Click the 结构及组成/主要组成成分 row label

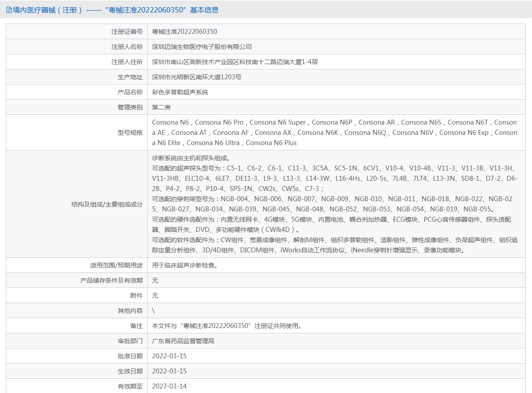pos(107,204)
